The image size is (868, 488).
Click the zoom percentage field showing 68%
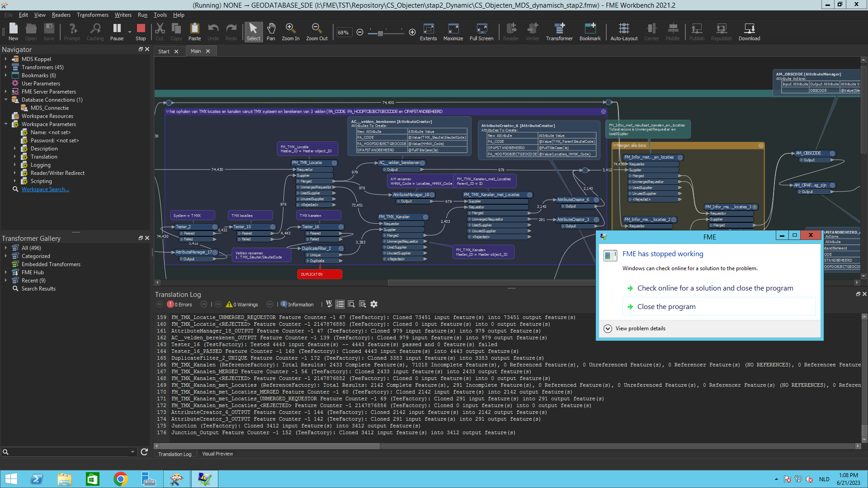coord(344,33)
